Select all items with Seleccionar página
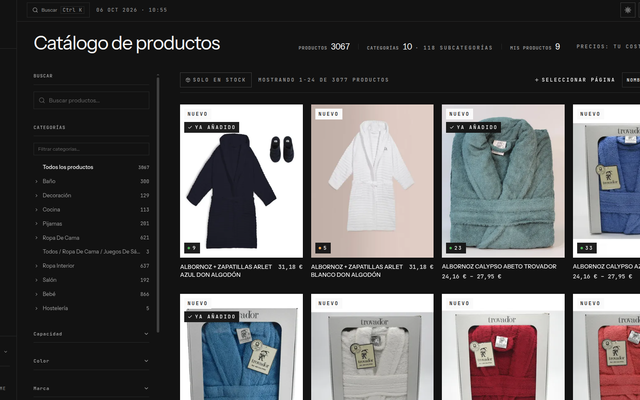The image size is (640, 400). tap(575, 80)
